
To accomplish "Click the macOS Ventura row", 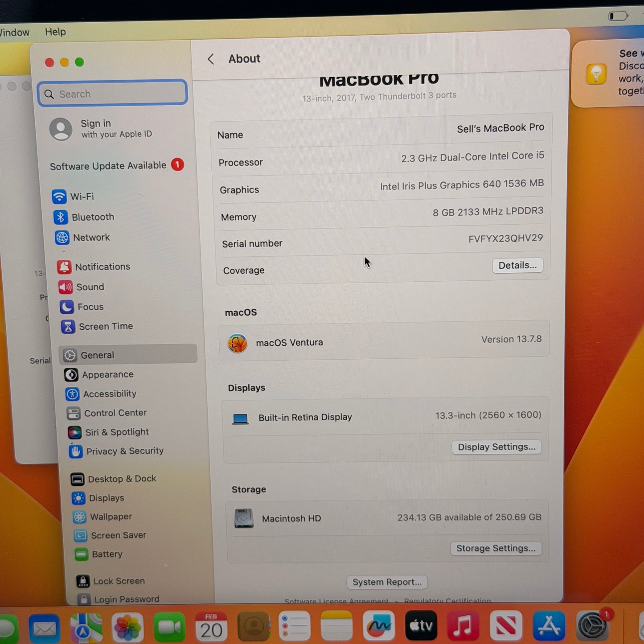I will tap(384, 341).
